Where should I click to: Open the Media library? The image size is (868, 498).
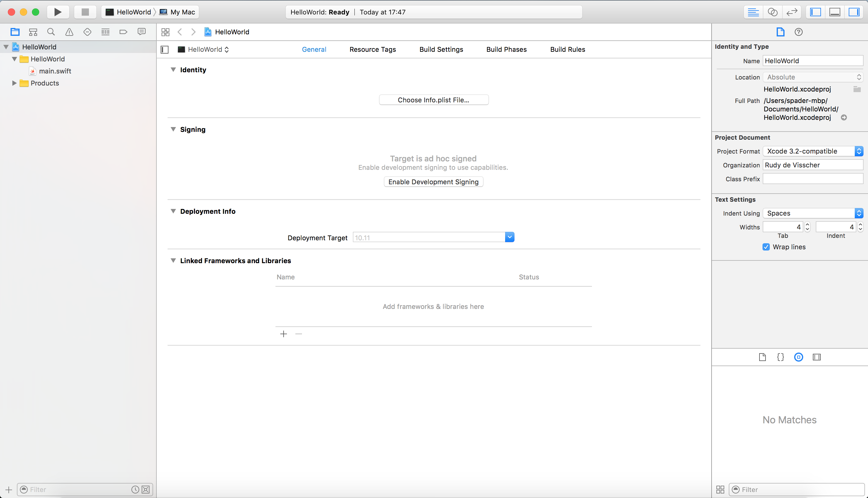tap(817, 357)
